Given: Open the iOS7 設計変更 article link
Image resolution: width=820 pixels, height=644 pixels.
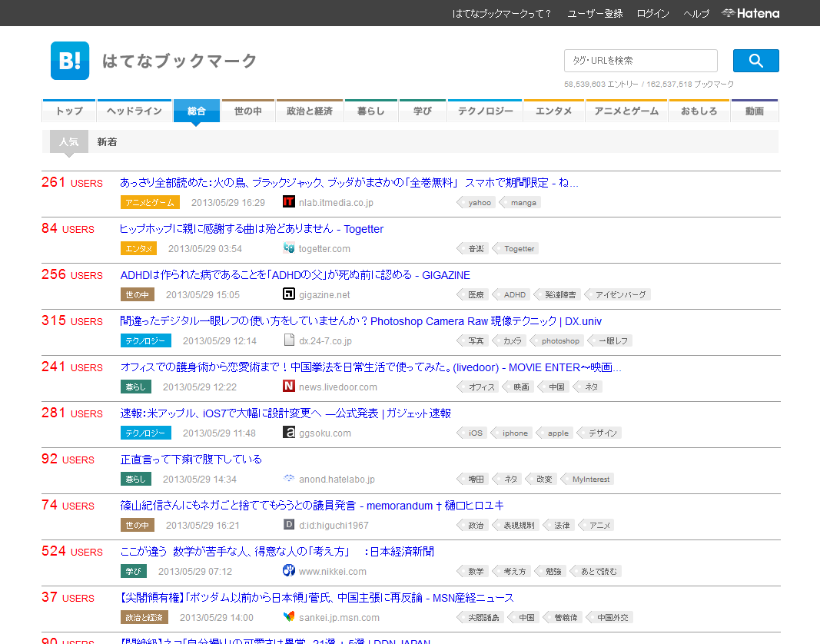Looking at the screenshot, I should [x=286, y=413].
